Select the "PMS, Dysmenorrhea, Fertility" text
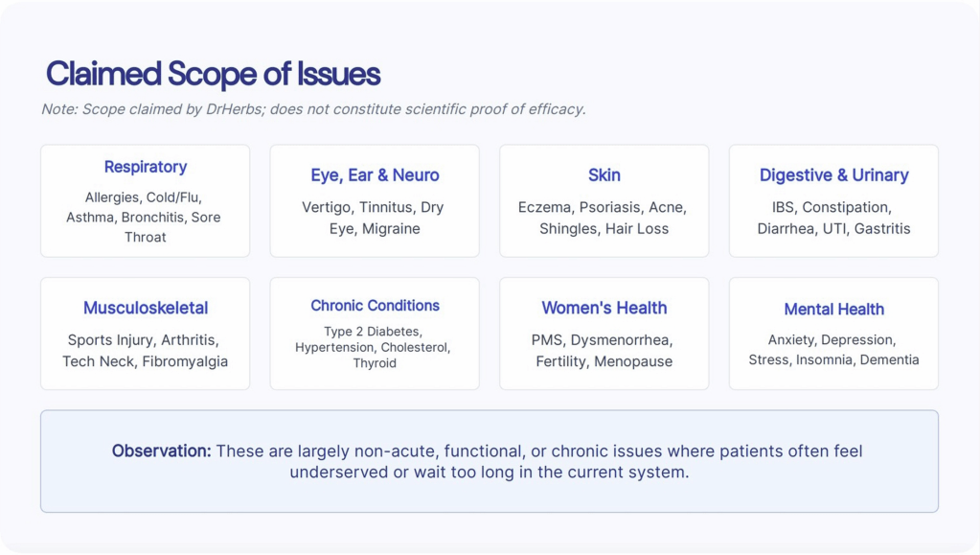This screenshot has width=980, height=555. point(604,351)
